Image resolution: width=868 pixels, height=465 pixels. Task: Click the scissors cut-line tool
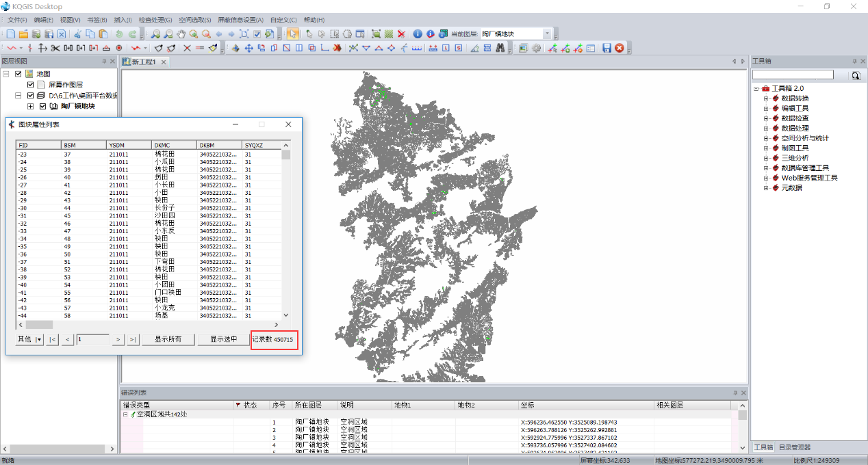tap(55, 48)
